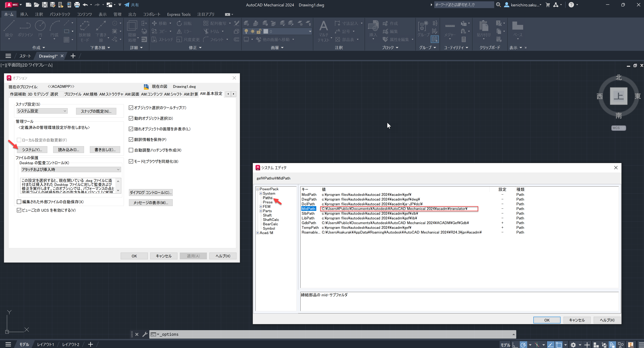Image resolution: width=644 pixels, height=348 pixels.
Task: Click the ダイアログ コントロール(C)... button
Action: 151,193
